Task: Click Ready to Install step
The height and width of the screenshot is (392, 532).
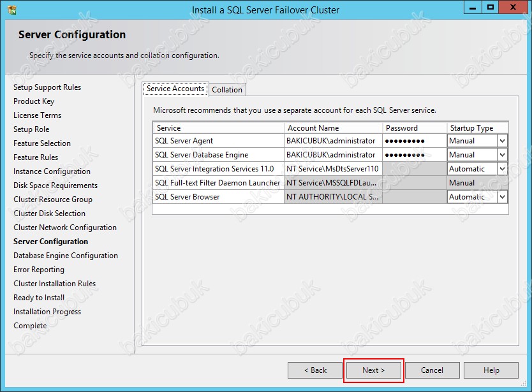Action: click(x=39, y=298)
